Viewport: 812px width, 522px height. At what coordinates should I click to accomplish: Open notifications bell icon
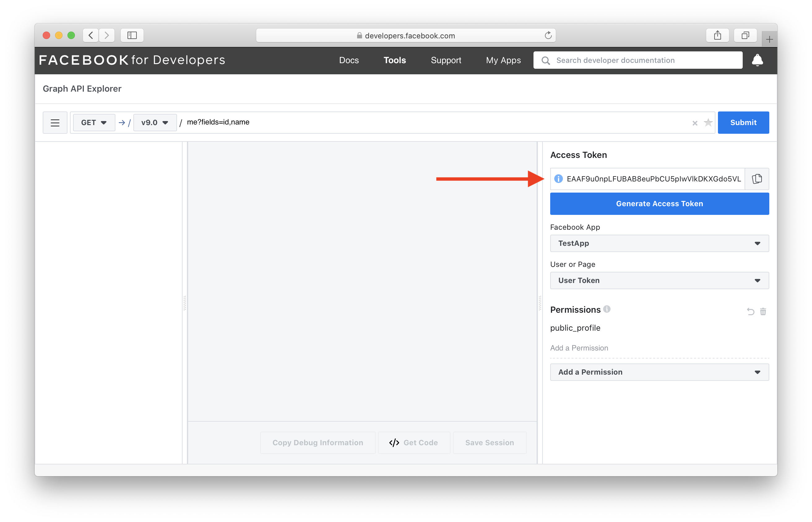click(x=757, y=60)
